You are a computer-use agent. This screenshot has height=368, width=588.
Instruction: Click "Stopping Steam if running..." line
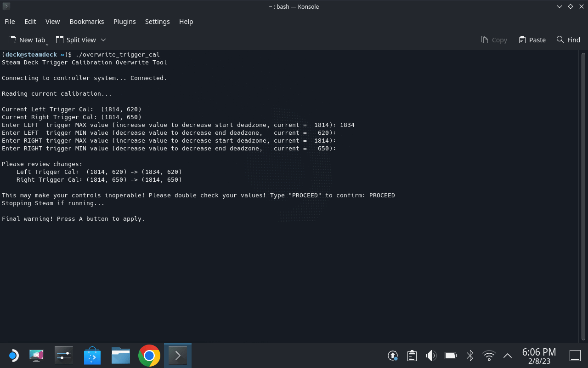pos(53,203)
